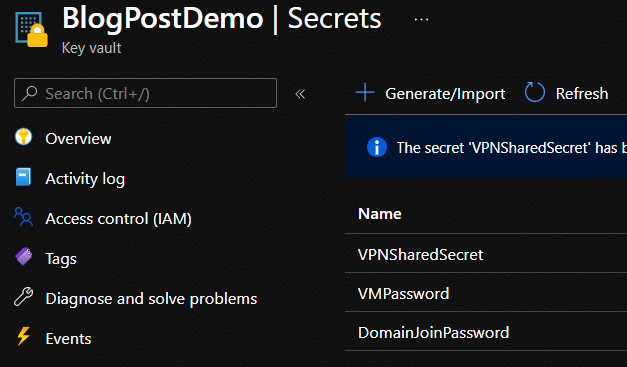The image size is (627, 367).
Task: Select Diagnose and solve problems
Action: click(x=151, y=299)
